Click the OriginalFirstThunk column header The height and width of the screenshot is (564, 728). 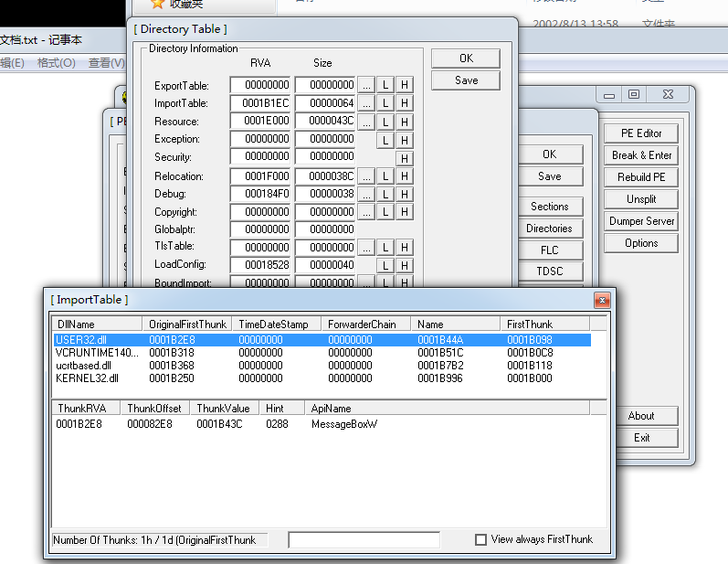(187, 324)
